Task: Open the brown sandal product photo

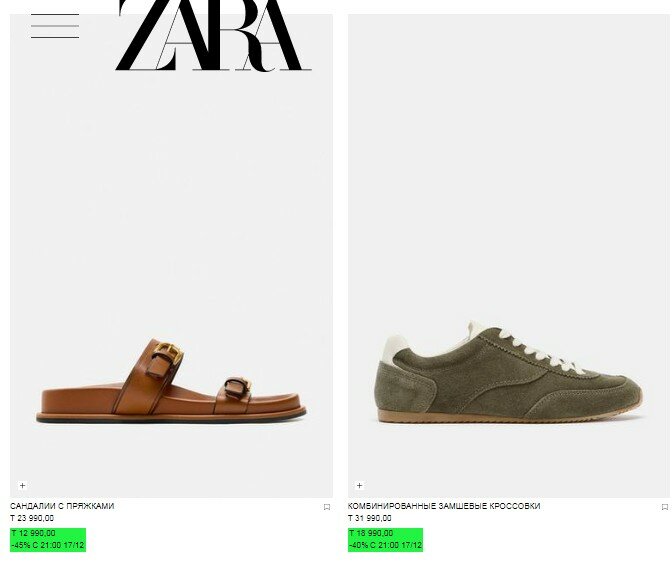Action: (171, 256)
